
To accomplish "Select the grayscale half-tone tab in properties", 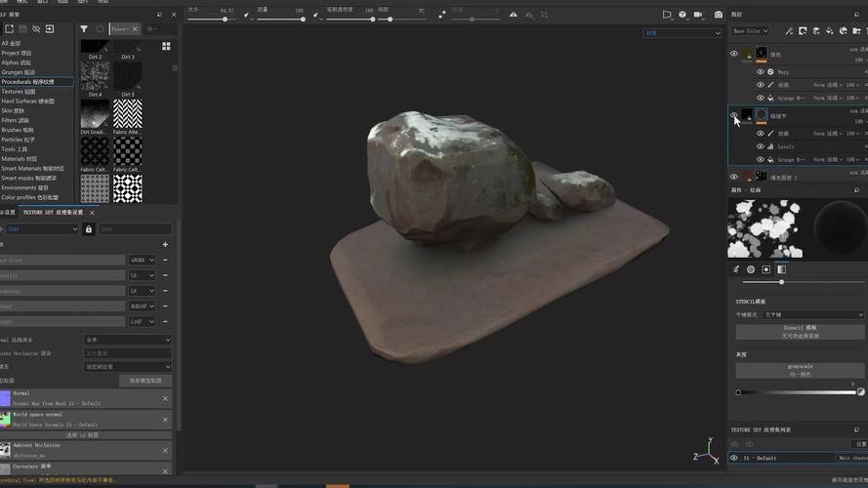I will (x=782, y=269).
